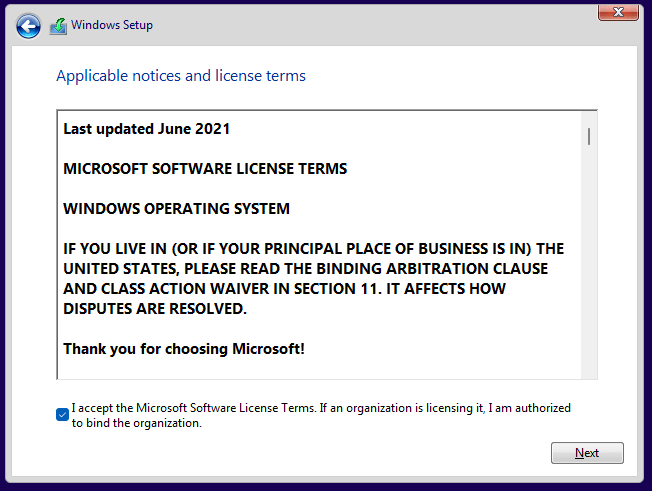Click the "DISPUTES ARE RESOLVED" line
652x491 pixels.
tap(154, 309)
